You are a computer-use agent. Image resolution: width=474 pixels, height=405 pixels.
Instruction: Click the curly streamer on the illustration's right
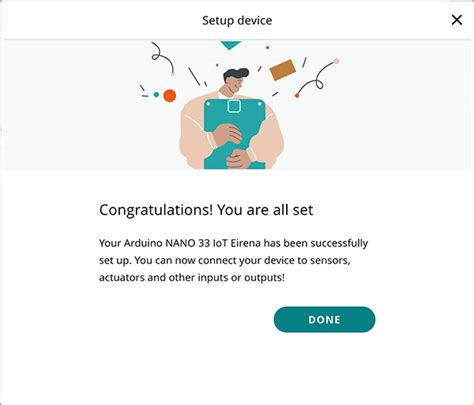[317, 78]
